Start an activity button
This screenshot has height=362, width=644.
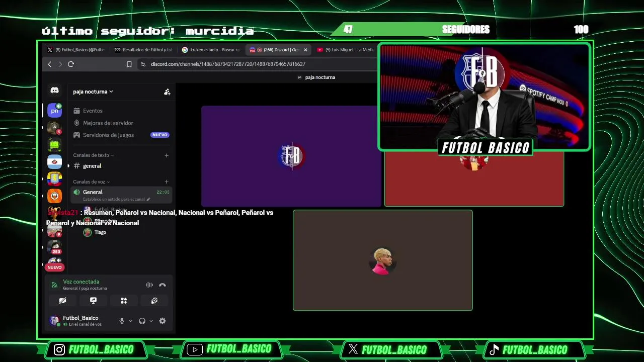point(124,301)
